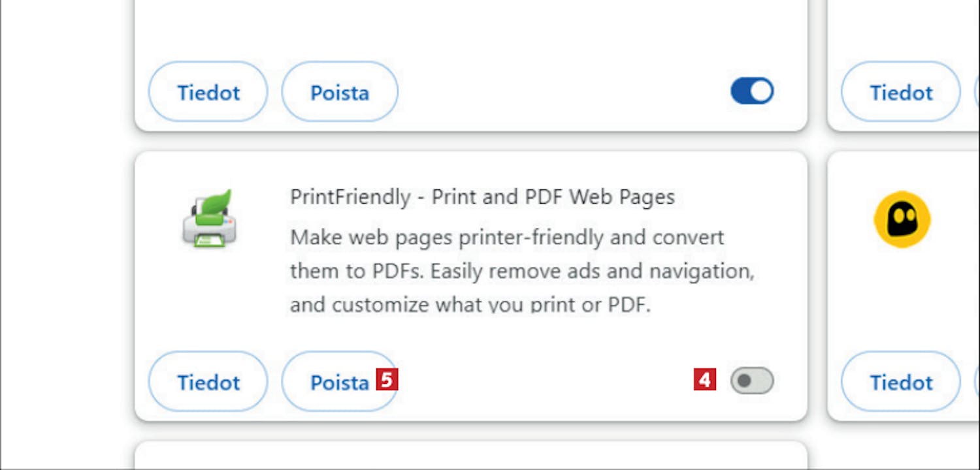
Task: Open Tiedot below the yellow ghost icon
Action: pyautogui.click(x=901, y=382)
